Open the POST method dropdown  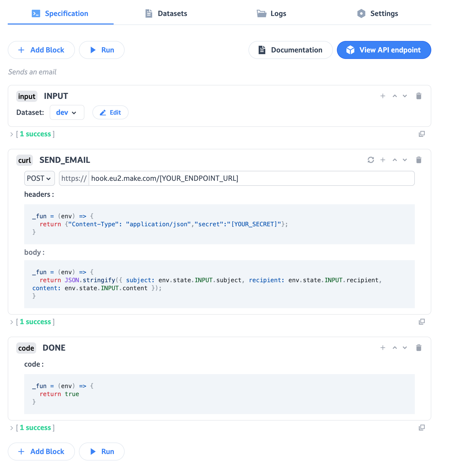coord(39,178)
